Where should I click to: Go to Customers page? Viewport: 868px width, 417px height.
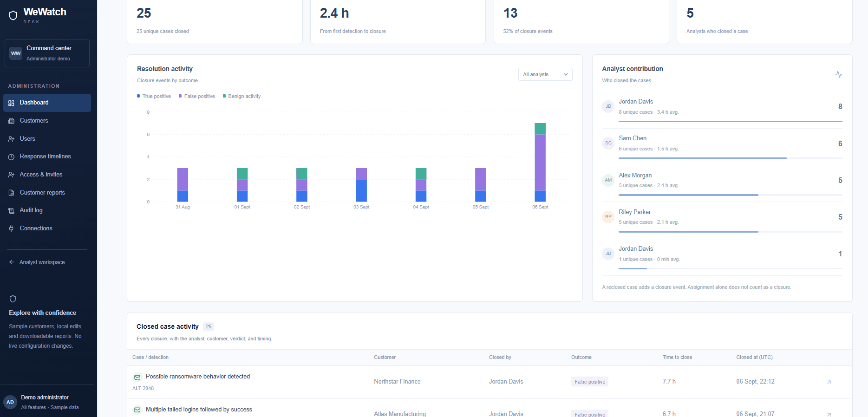click(47, 121)
